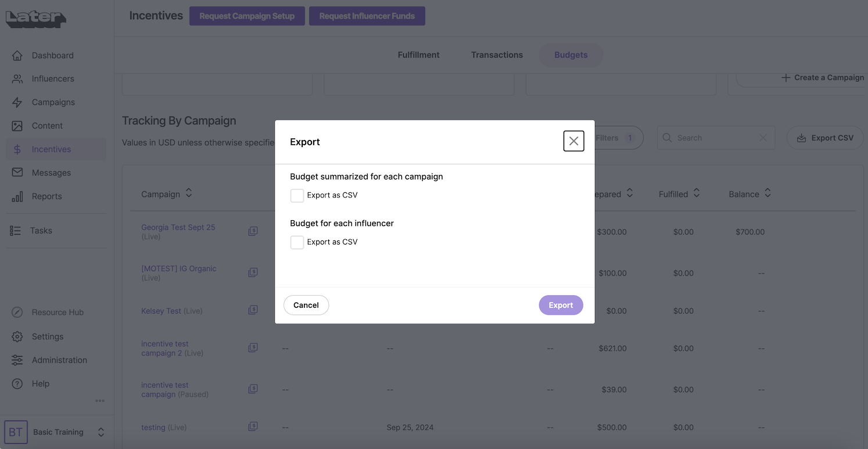Click the Dashboard home icon in sidebar
The height and width of the screenshot is (449, 868).
[x=17, y=56]
